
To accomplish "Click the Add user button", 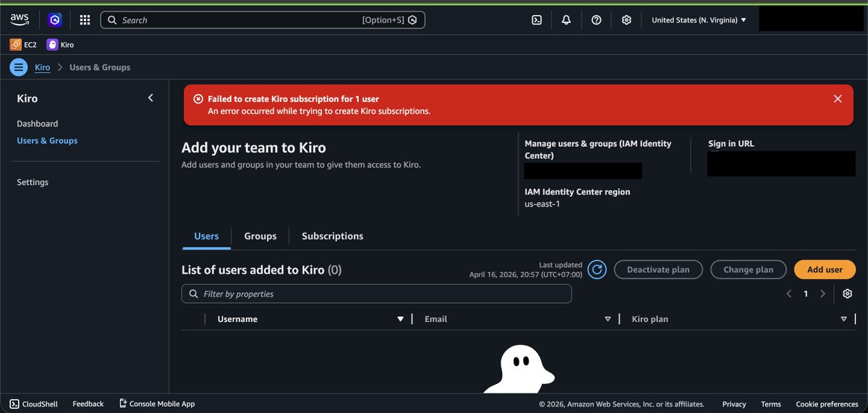I will [x=825, y=270].
